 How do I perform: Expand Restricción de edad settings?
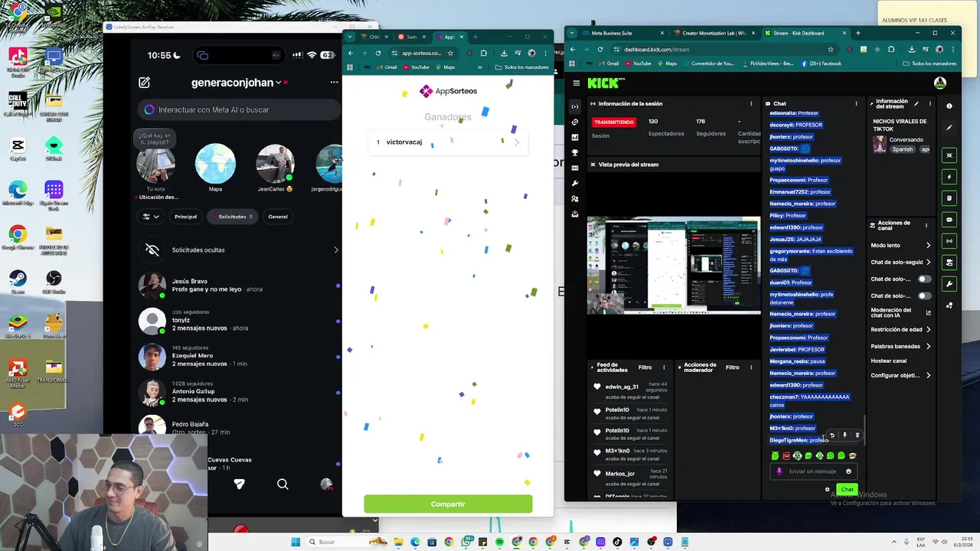tap(928, 330)
